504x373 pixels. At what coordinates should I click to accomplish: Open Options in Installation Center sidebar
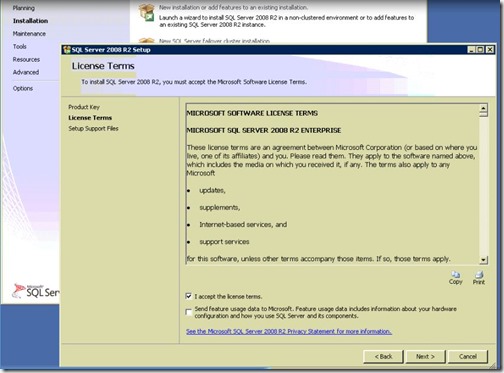[x=23, y=88]
